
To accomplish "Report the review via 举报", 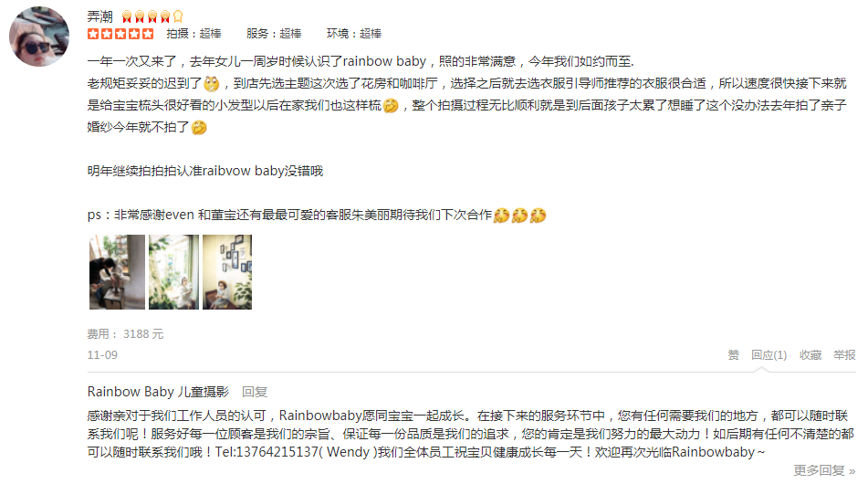I will pyautogui.click(x=845, y=355).
